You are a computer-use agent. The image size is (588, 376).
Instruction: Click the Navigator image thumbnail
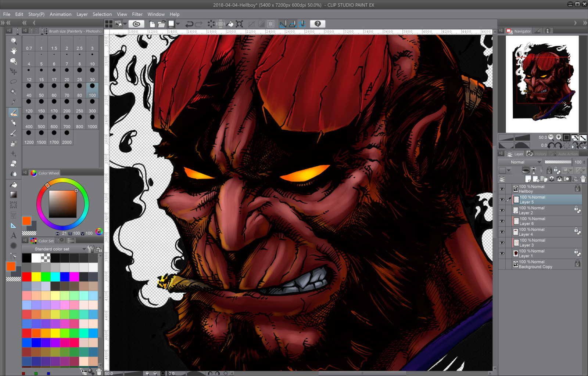point(542,84)
